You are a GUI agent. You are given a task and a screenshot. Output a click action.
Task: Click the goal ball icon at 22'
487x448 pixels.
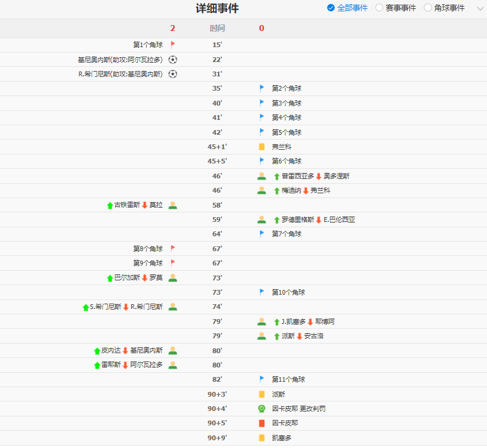[x=172, y=60]
